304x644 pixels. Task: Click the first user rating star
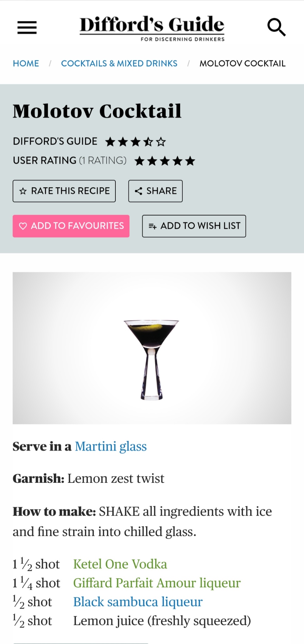(x=139, y=161)
